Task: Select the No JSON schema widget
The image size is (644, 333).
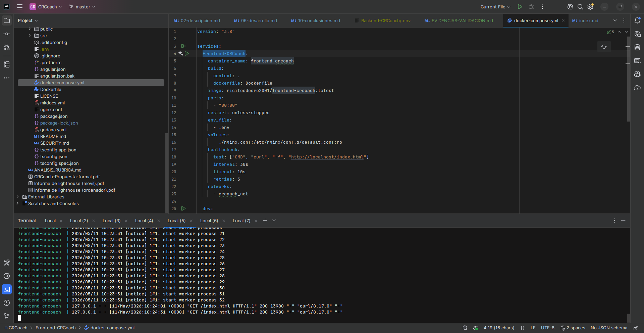Action: pyautogui.click(x=609, y=328)
